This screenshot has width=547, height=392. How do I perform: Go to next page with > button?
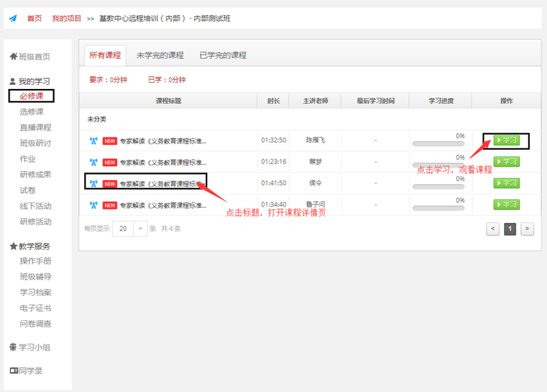click(527, 228)
